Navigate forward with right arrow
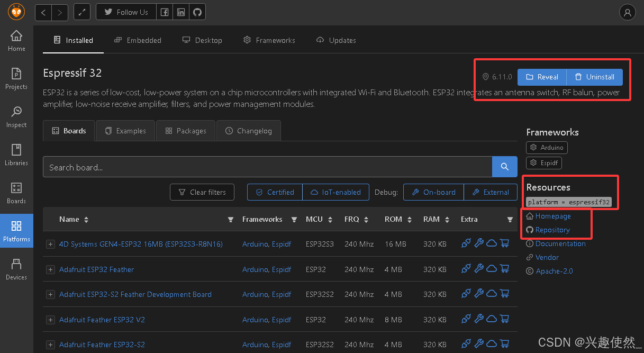Image resolution: width=644 pixels, height=353 pixels. (60, 12)
